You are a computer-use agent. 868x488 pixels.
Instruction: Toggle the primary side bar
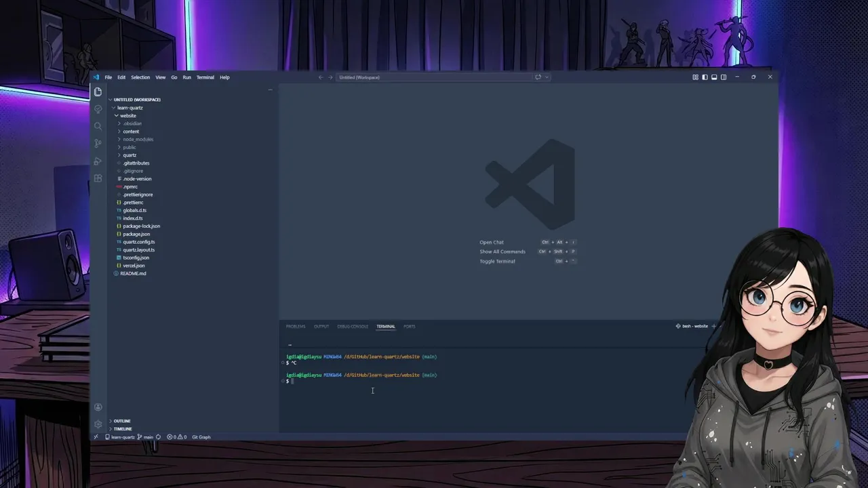tap(705, 77)
